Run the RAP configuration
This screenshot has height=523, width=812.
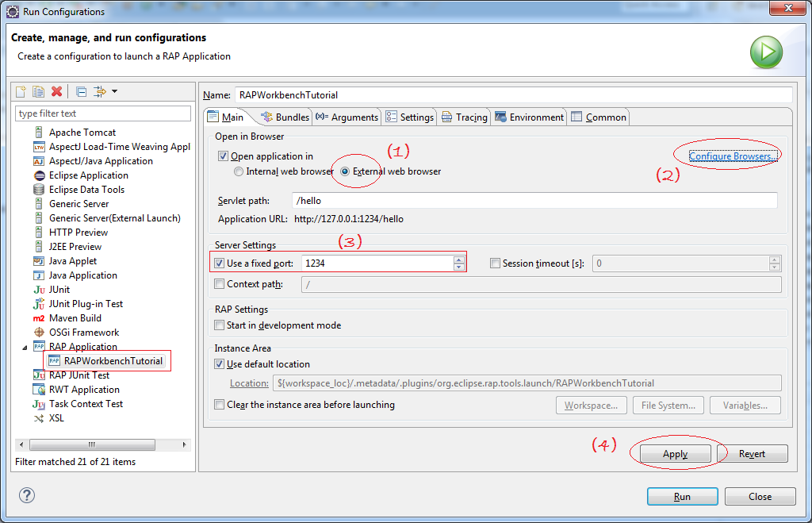682,497
